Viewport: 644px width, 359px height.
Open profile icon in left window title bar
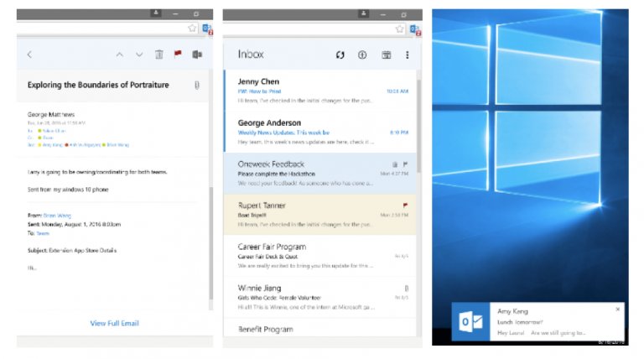coord(156,13)
